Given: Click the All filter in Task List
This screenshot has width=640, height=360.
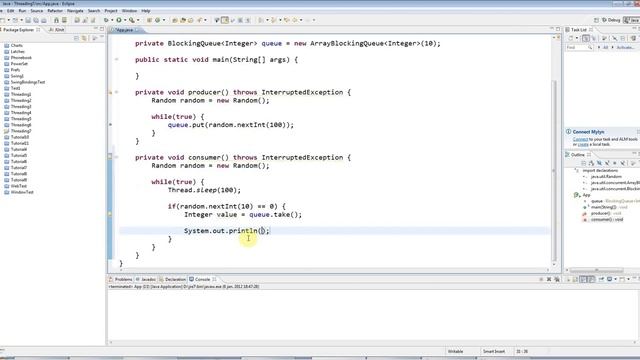Looking at the screenshot, I should point(606,47).
